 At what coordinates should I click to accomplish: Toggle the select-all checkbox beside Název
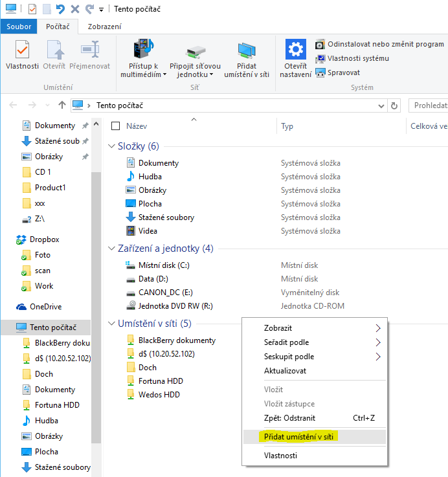pos(116,126)
